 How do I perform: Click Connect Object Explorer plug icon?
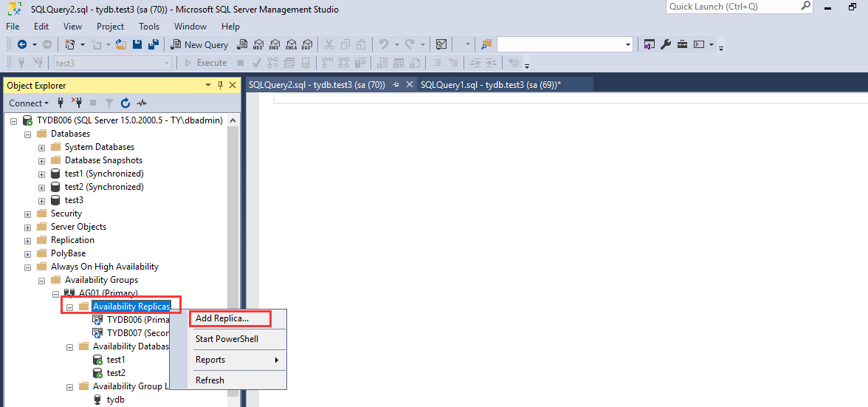click(61, 103)
